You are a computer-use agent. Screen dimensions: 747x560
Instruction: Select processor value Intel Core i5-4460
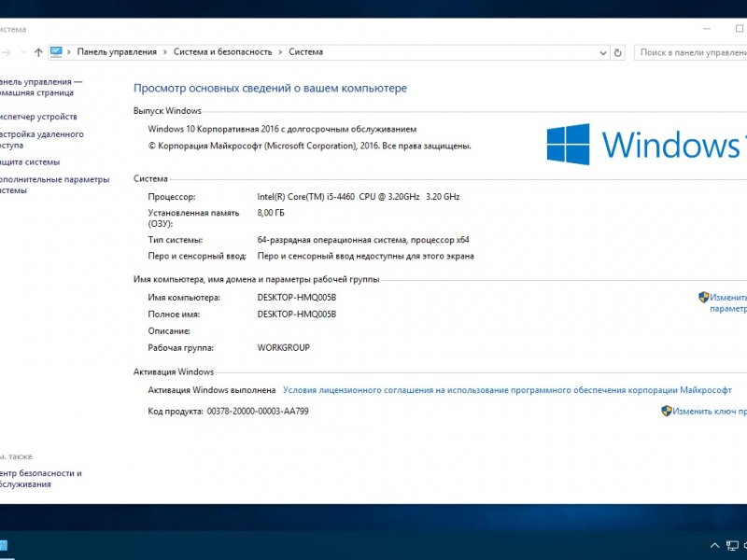click(359, 197)
